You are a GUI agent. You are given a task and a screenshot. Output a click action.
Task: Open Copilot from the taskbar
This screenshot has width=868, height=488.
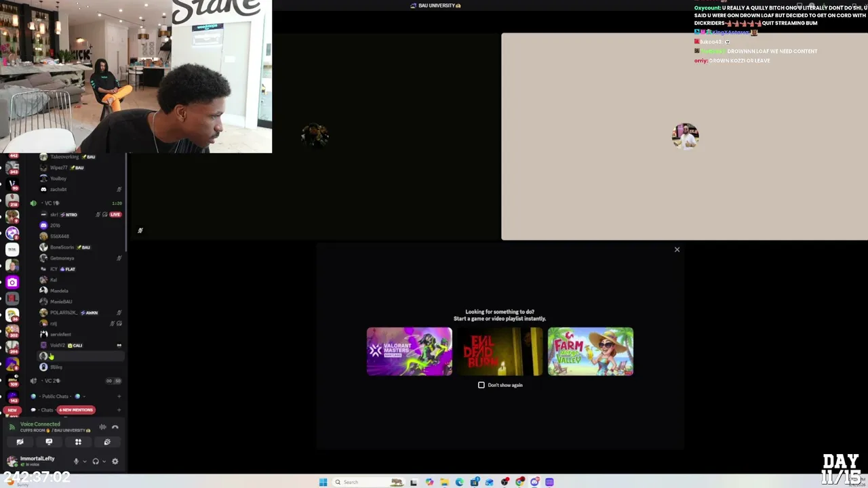tap(429, 482)
